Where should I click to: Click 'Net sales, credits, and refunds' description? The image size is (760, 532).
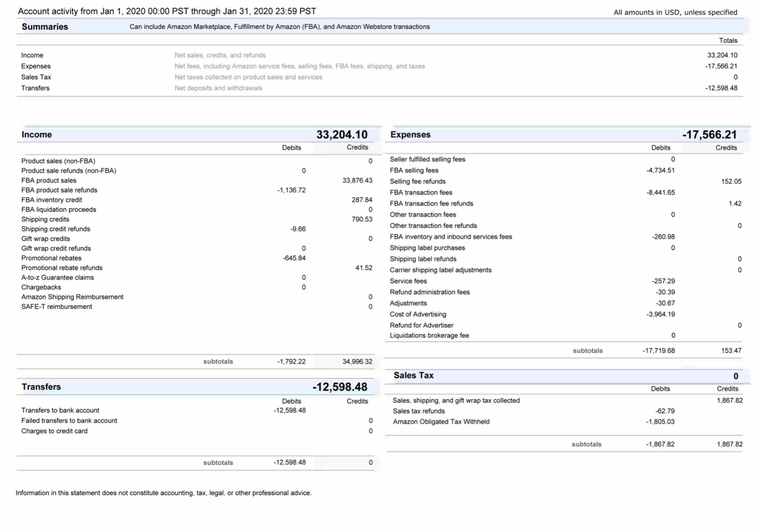220,55
